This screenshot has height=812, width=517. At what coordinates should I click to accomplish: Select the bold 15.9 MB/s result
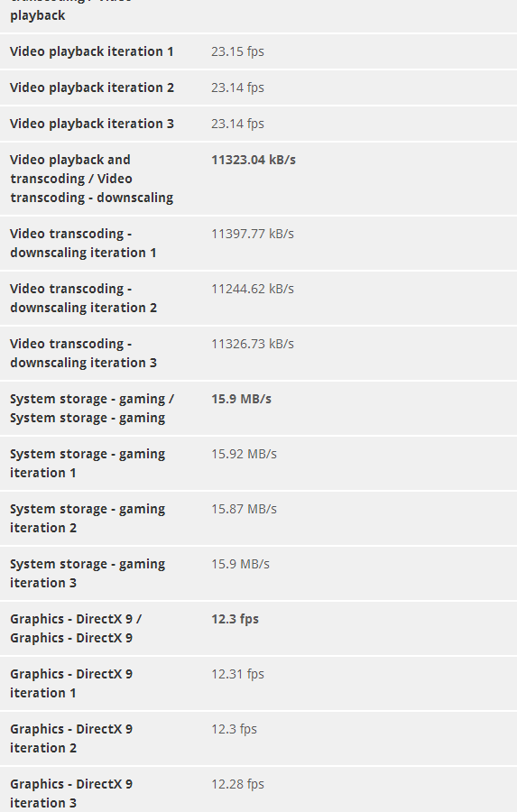pos(242,400)
